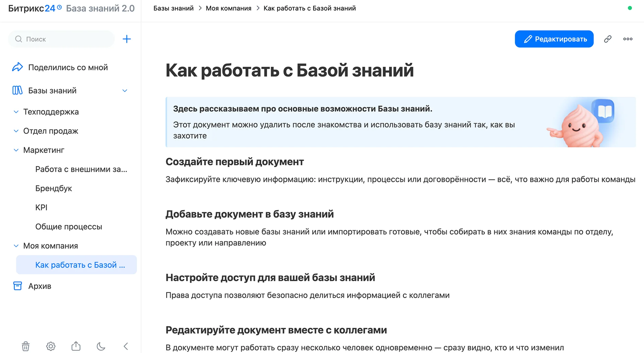
Task: Collapse the Моя компания tree chevron
Action: click(16, 246)
